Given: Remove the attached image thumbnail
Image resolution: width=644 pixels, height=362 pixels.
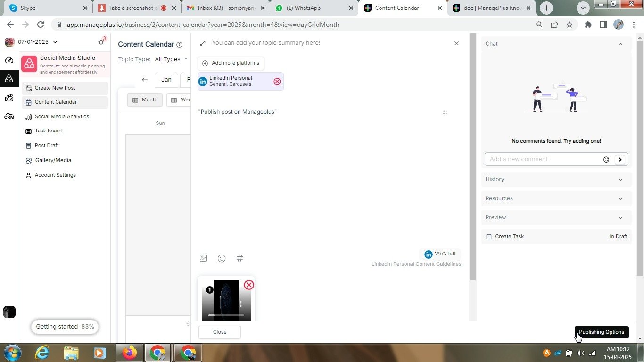Looking at the screenshot, I should 249,285.
